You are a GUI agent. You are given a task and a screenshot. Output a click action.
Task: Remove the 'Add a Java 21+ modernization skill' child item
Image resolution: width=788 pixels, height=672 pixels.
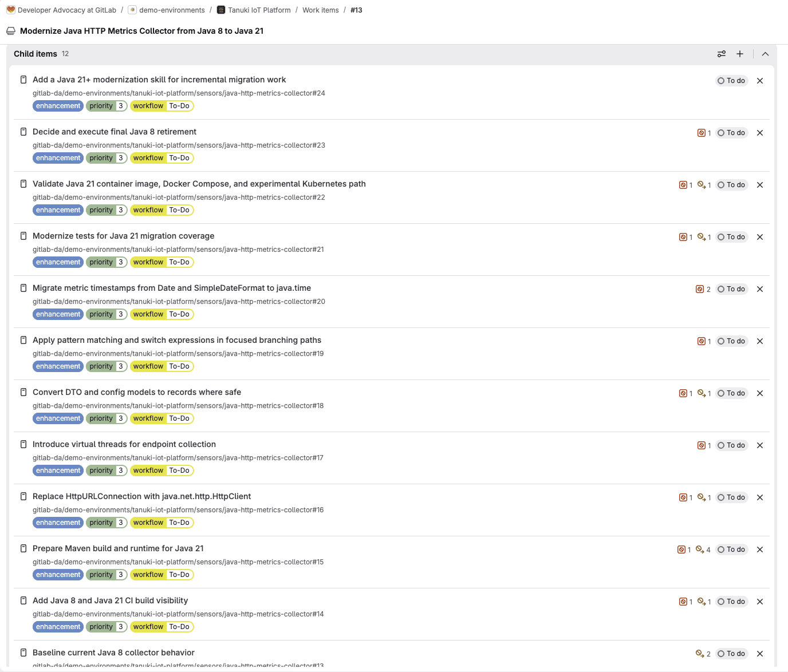(760, 81)
